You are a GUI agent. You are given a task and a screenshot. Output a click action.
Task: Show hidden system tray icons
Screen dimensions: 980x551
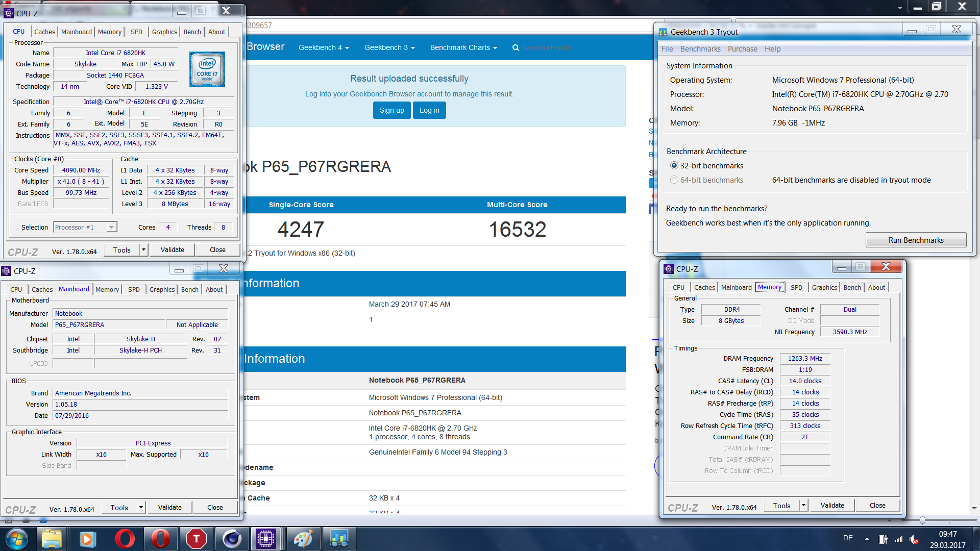[x=867, y=539]
